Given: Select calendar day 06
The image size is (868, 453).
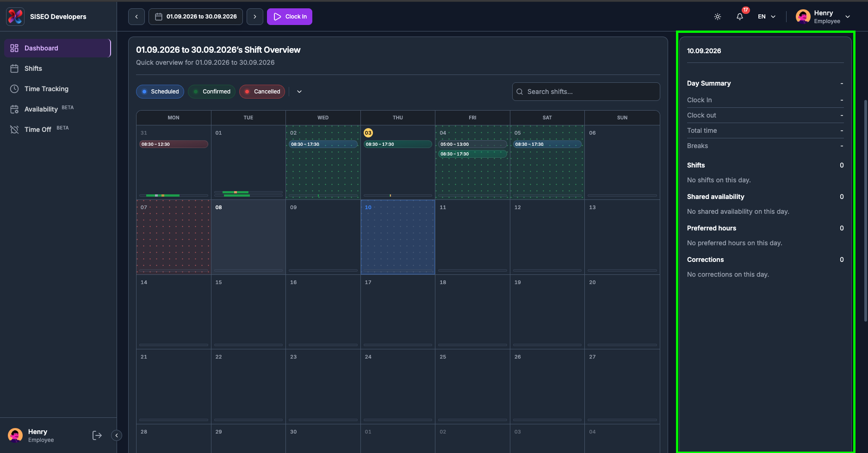Looking at the screenshot, I should (622, 162).
